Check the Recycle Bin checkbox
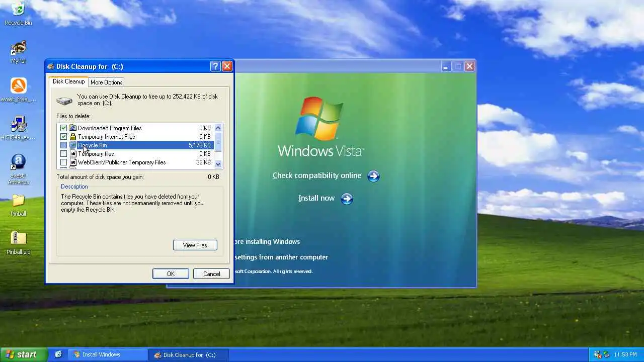This screenshot has height=362, width=644. coord(63,145)
